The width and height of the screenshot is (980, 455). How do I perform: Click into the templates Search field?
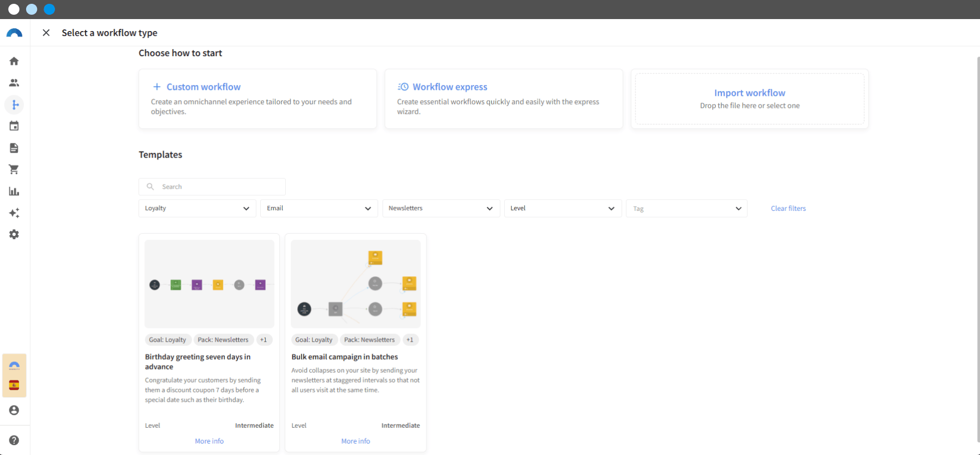[212, 186]
